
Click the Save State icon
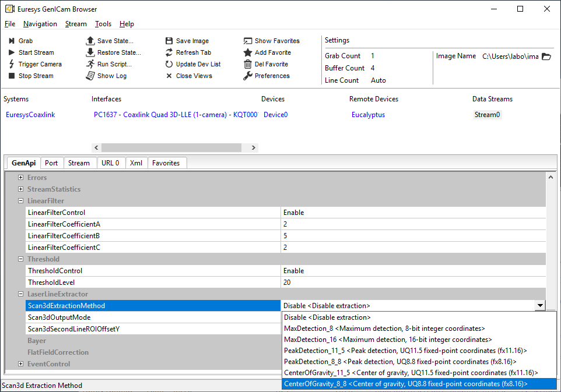point(90,41)
